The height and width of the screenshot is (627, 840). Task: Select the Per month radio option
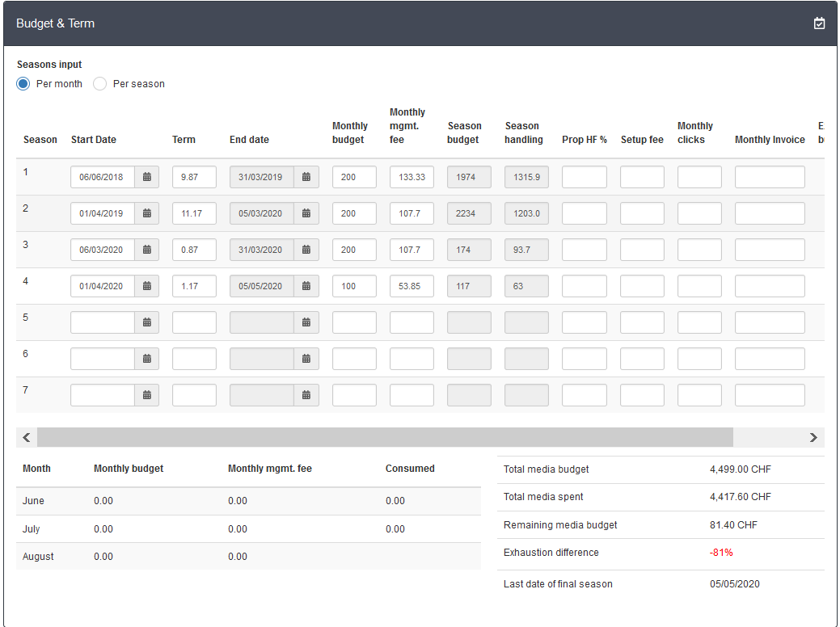(x=23, y=84)
